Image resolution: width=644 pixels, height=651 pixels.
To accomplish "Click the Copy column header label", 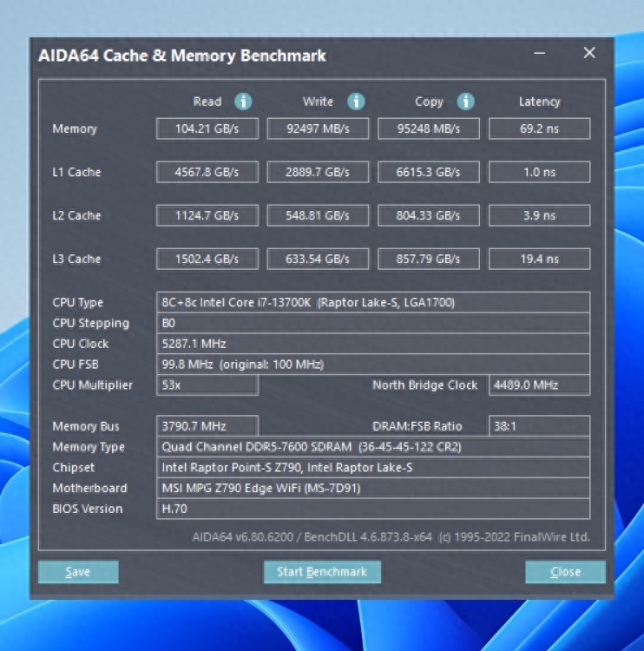I will pyautogui.click(x=429, y=102).
